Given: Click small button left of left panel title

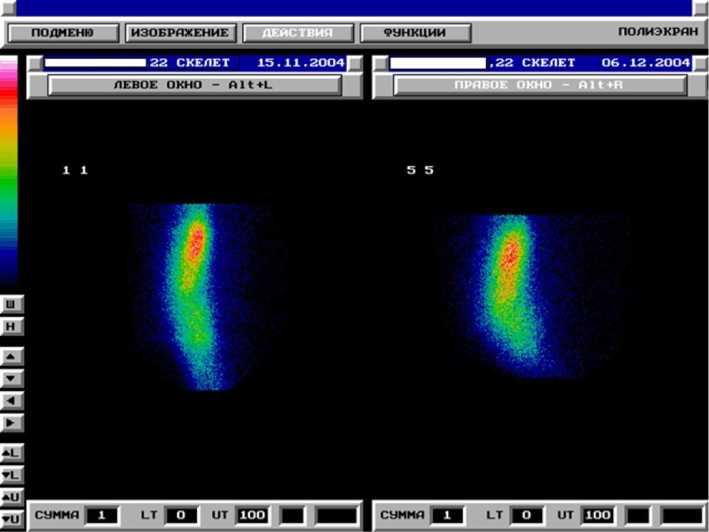Looking at the screenshot, I should [x=35, y=63].
